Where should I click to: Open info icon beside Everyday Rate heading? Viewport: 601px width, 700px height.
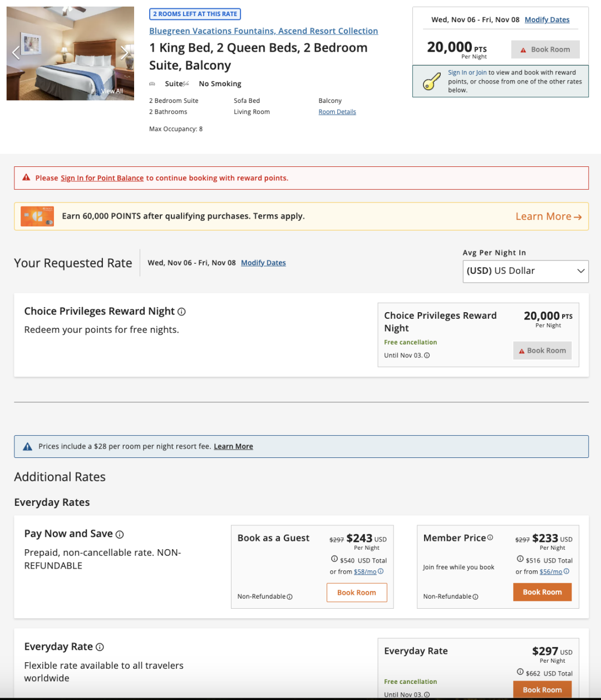coord(100,647)
